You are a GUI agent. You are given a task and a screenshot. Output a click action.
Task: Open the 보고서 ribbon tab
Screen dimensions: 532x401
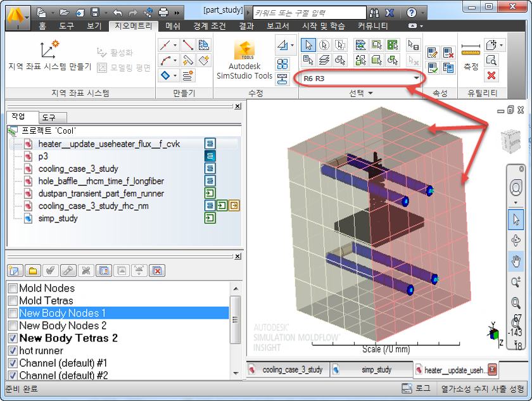coord(277,26)
